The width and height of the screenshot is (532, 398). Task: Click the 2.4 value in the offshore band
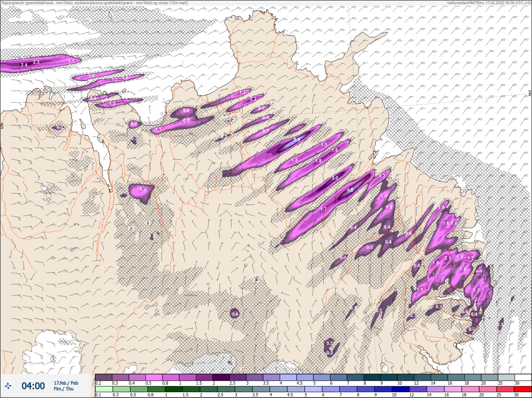pyautogui.click(x=24, y=65)
